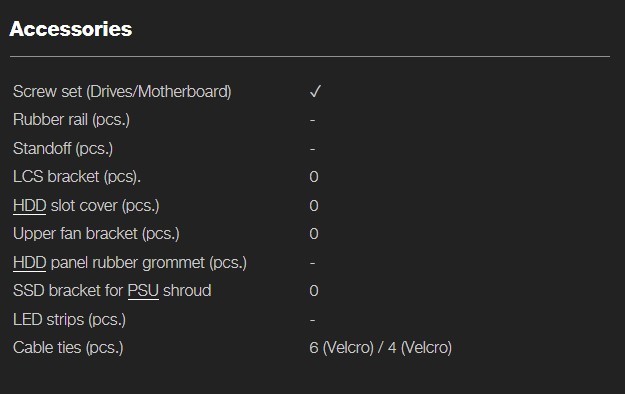
Task: Click the underlined HDD in slot cover row
Action: (29, 206)
